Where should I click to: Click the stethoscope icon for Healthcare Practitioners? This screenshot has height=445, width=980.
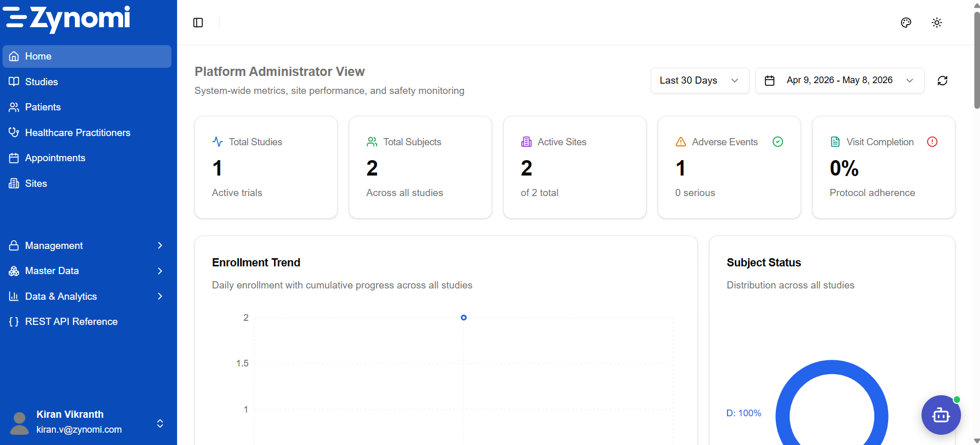(x=14, y=132)
